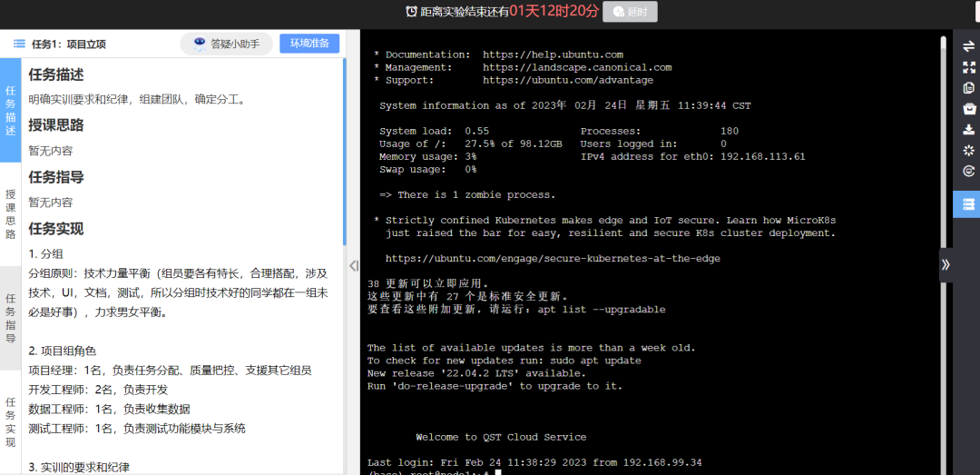Image resolution: width=980 pixels, height=475 pixels.
Task: Click the 'Last login' line in terminal
Action: (534, 462)
